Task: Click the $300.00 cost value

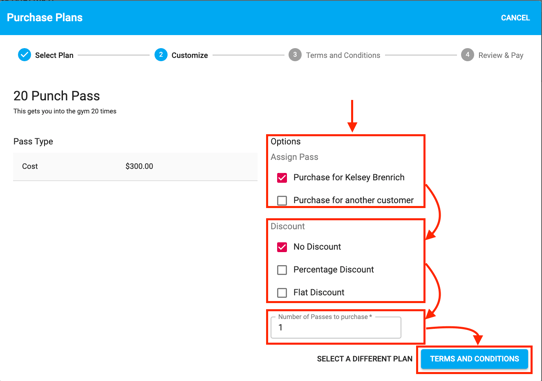Action: tap(139, 166)
